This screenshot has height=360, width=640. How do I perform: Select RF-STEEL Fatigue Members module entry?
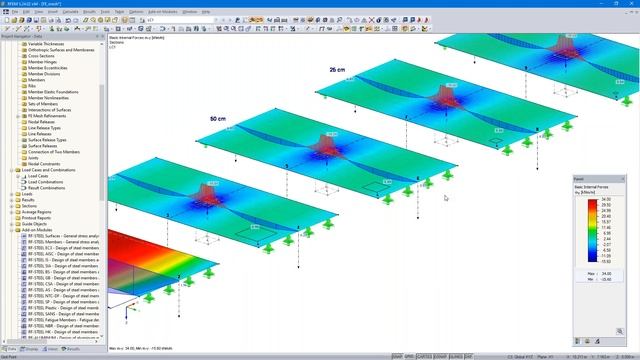tap(63, 320)
